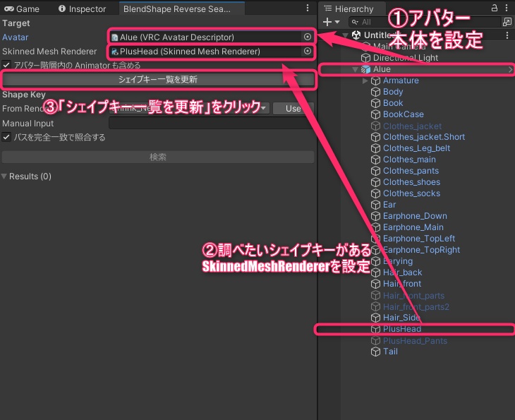Image resolution: width=515 pixels, height=420 pixels.
Task: Open the object picker for Skinned Mesh Renderer
Action: click(x=308, y=51)
